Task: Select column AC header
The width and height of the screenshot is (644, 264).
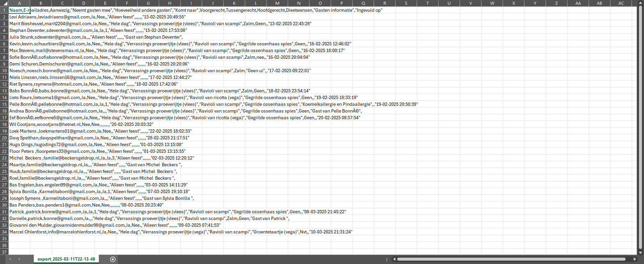Action: point(621,3)
